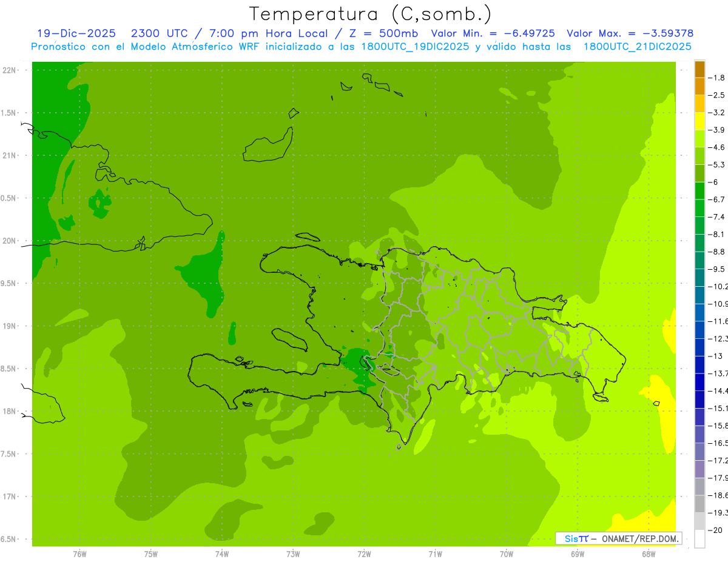Click the '-1.8' legend value
Image resolution: width=728 pixels, height=562 pixels.
pos(716,78)
